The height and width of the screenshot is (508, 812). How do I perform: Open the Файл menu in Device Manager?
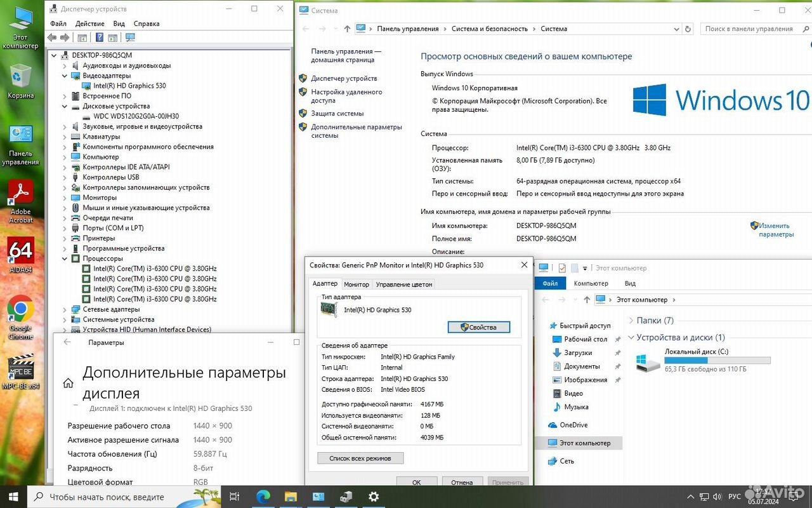pyautogui.click(x=58, y=23)
